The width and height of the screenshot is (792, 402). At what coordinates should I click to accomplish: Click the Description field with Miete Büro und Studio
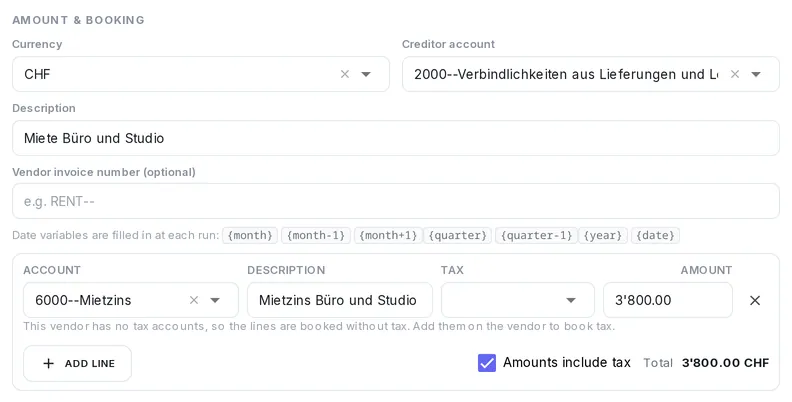coord(396,138)
